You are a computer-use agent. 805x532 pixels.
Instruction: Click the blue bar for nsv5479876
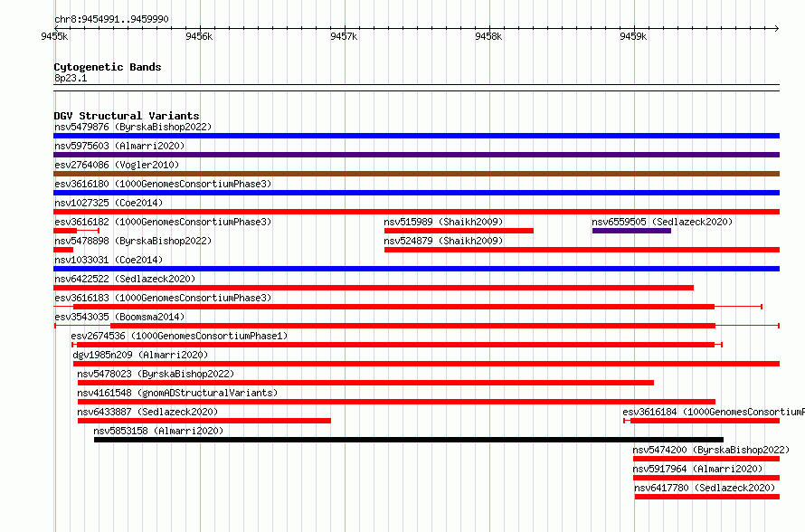pos(416,136)
